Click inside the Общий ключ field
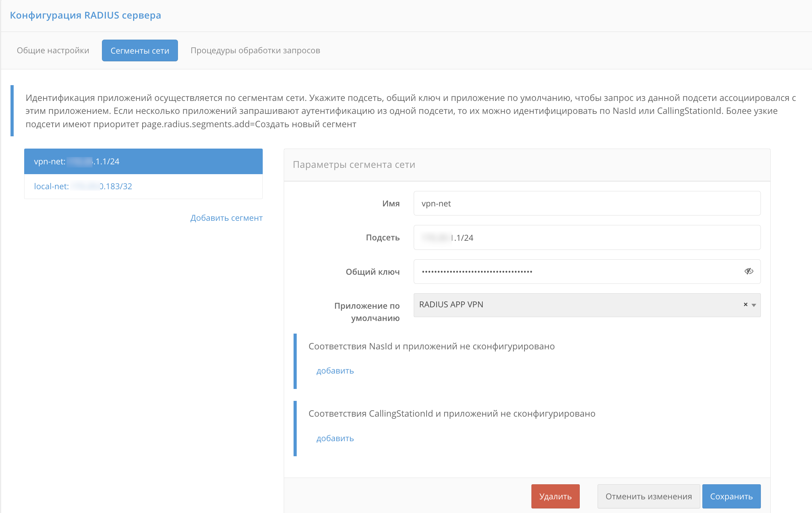 click(560, 271)
